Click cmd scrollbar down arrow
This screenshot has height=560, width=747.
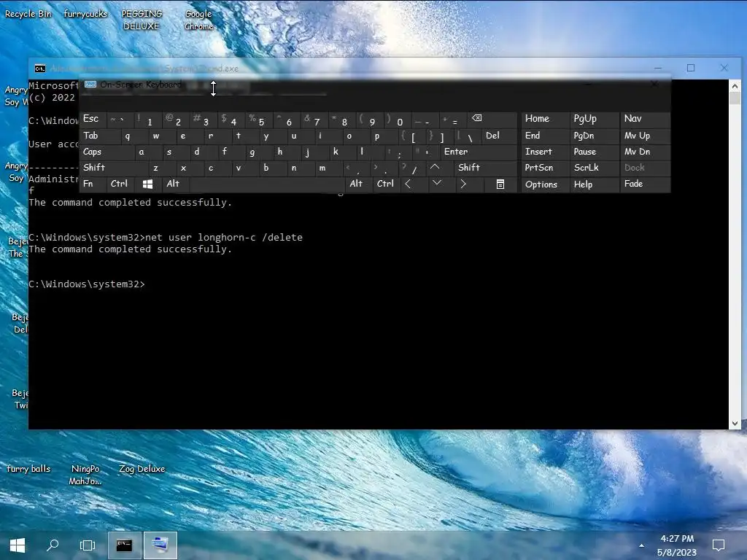(x=735, y=424)
